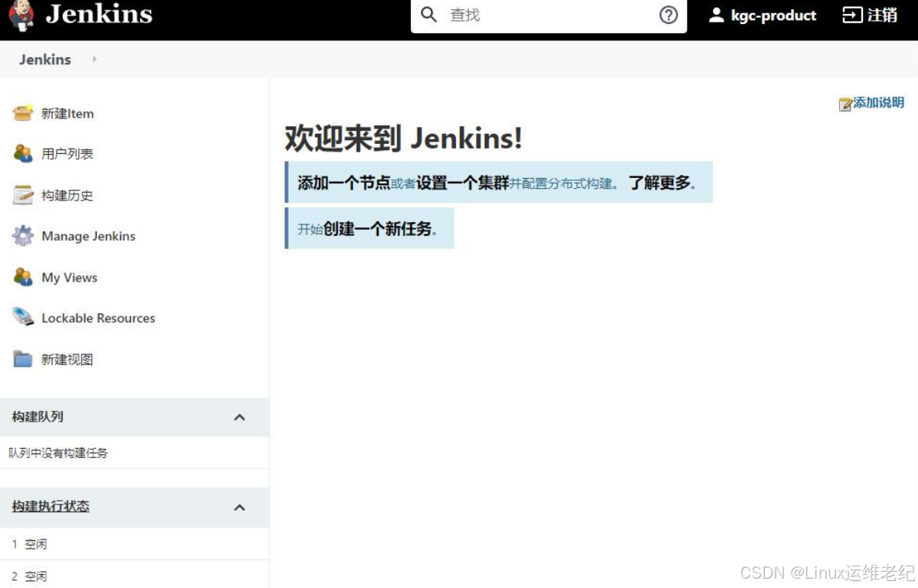Click the 注销 logout text
The width and height of the screenshot is (918, 588).
[882, 15]
